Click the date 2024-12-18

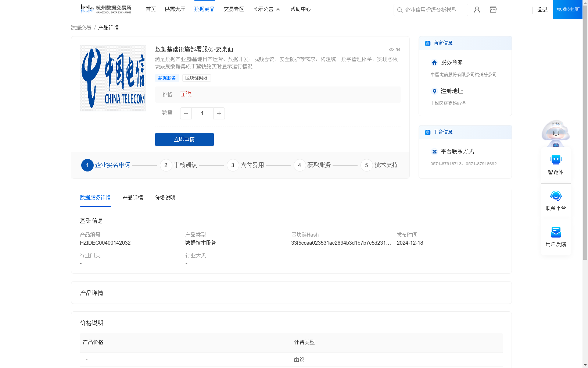pos(410,243)
